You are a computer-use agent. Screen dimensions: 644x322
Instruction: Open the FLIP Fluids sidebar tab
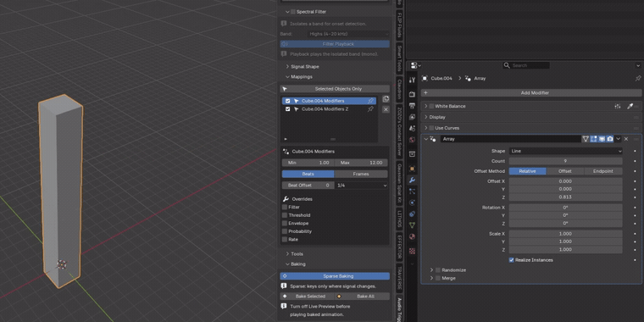399,25
